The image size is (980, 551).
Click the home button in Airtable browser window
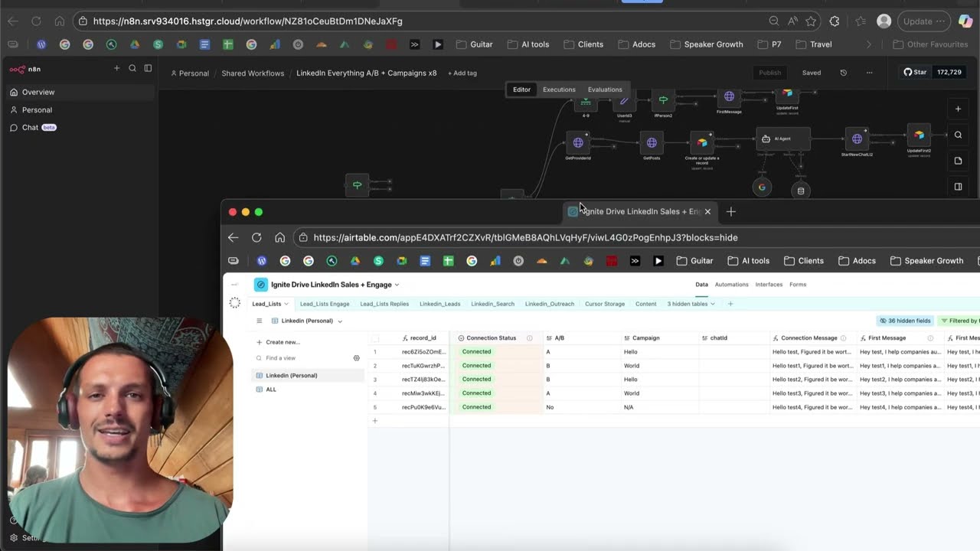pyautogui.click(x=279, y=237)
